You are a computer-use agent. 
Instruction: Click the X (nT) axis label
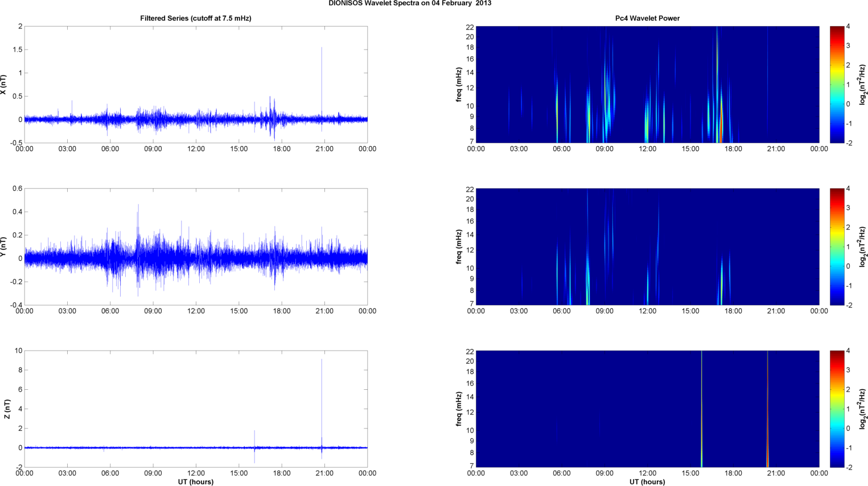point(4,84)
